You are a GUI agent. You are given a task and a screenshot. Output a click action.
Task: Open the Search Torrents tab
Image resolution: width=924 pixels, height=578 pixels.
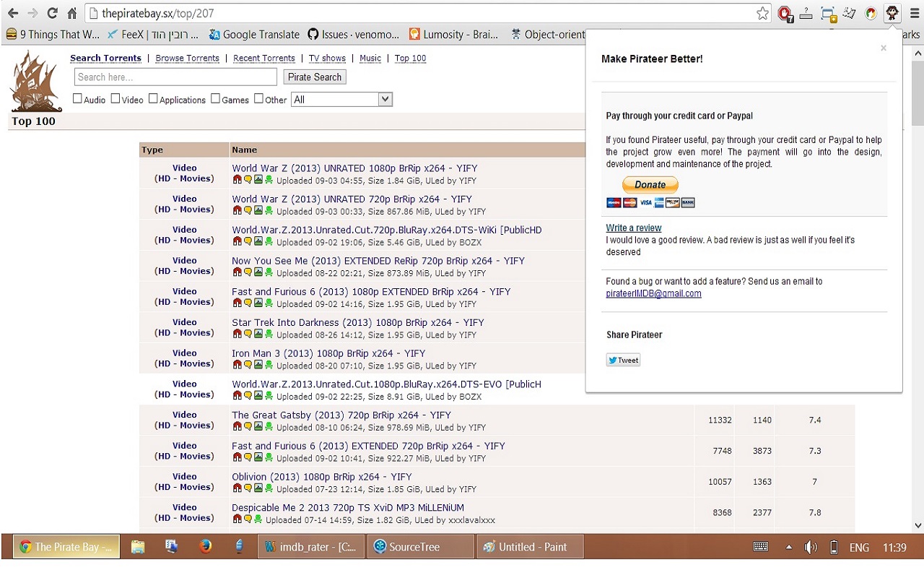tap(105, 58)
